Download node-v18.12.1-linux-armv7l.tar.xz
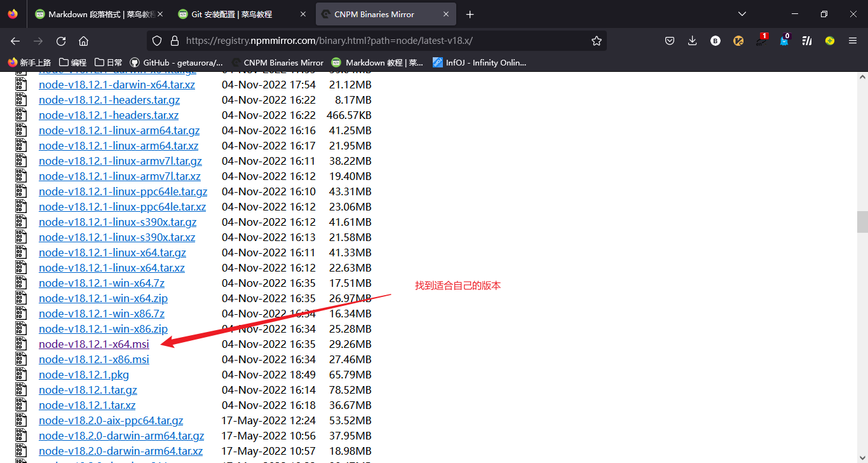The image size is (868, 463). point(119,176)
